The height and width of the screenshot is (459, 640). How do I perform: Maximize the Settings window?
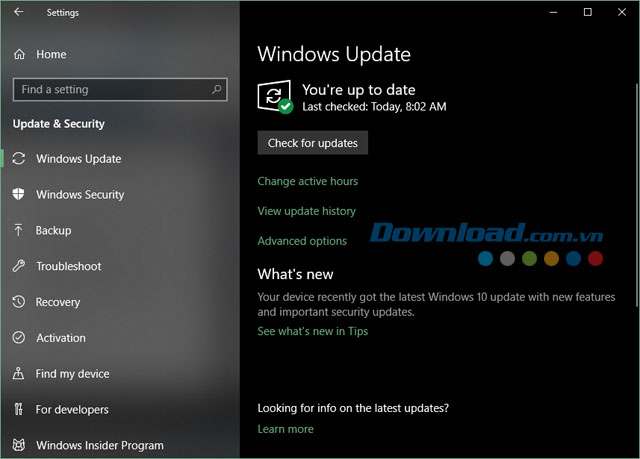click(x=587, y=12)
